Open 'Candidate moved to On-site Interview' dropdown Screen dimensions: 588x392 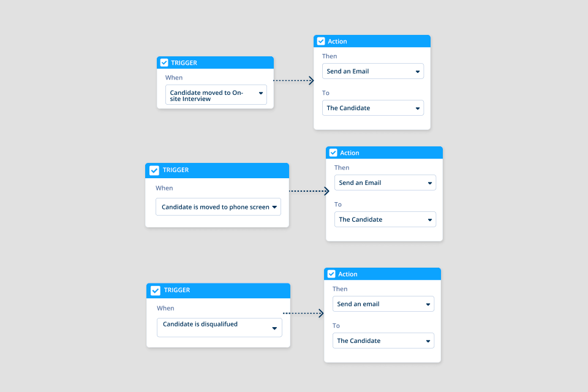pos(216,95)
